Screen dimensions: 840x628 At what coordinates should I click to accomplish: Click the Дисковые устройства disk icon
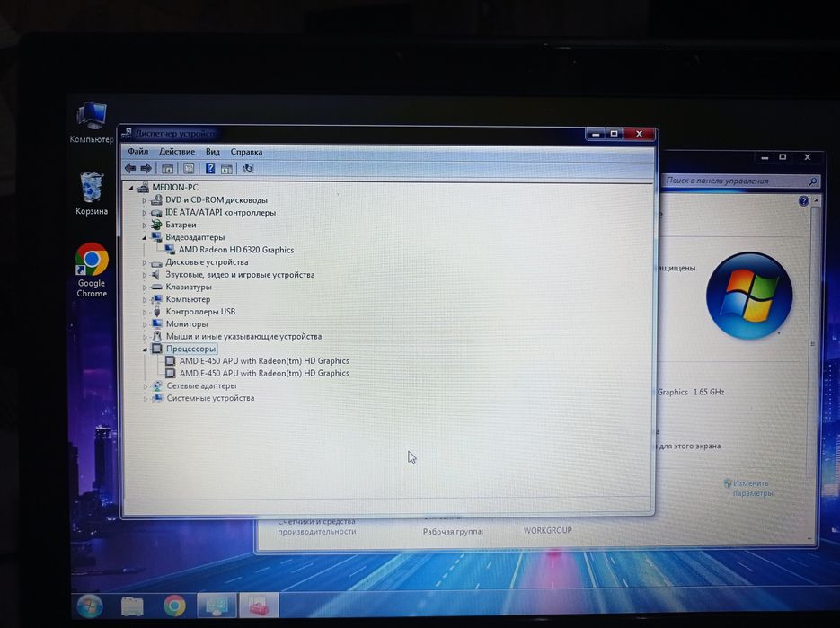(x=156, y=262)
